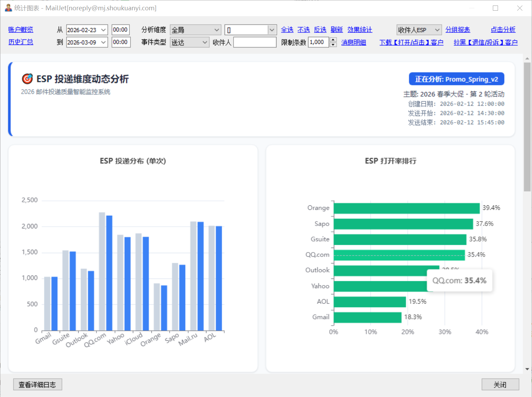
Task: Open the 账户概览 link
Action: point(21,30)
